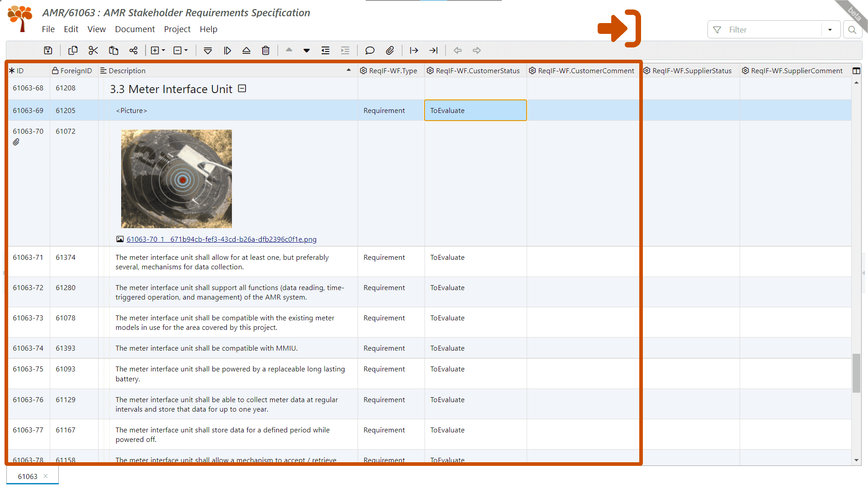
Task: Click the Share link icon
Action: click(133, 51)
